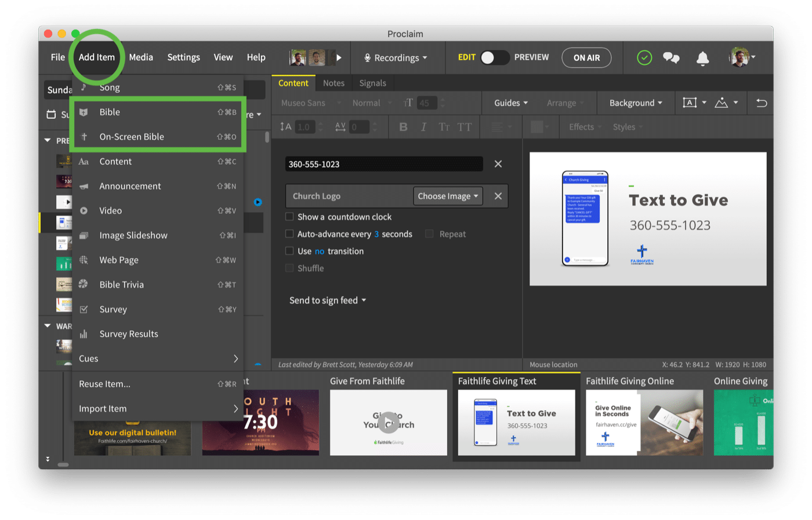This screenshot has width=812, height=520.
Task: Select Reuse Item from menu
Action: click(158, 384)
